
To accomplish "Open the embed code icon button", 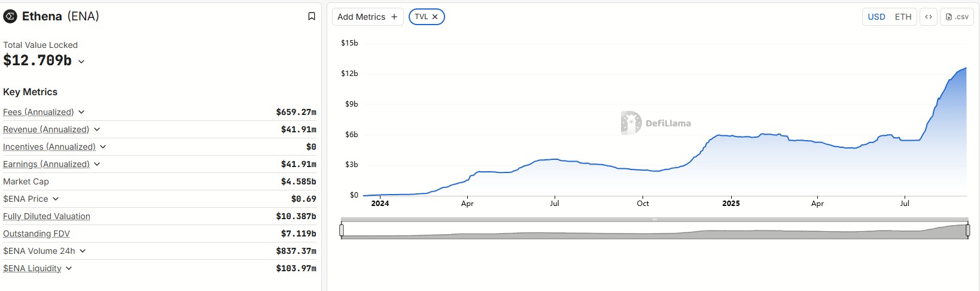I will (x=928, y=17).
